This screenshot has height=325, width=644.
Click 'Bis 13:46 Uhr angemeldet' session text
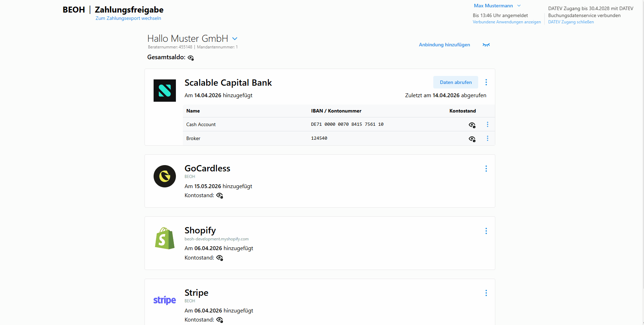click(x=500, y=15)
